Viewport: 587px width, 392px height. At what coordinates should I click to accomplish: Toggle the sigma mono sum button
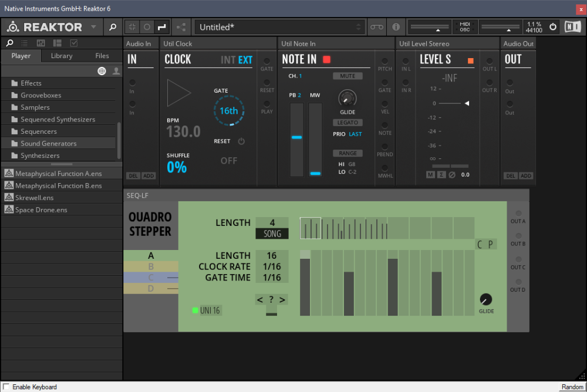441,174
